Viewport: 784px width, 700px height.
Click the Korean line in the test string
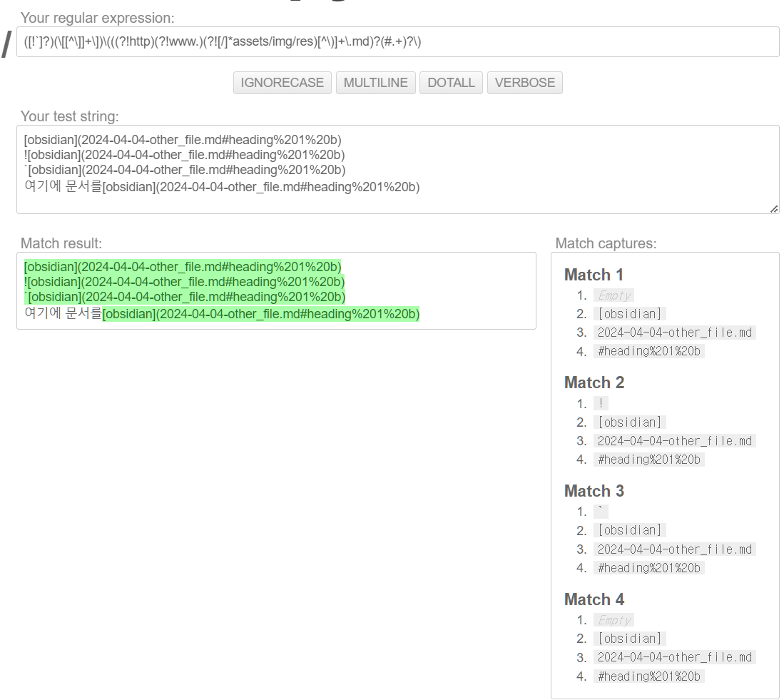(x=222, y=186)
